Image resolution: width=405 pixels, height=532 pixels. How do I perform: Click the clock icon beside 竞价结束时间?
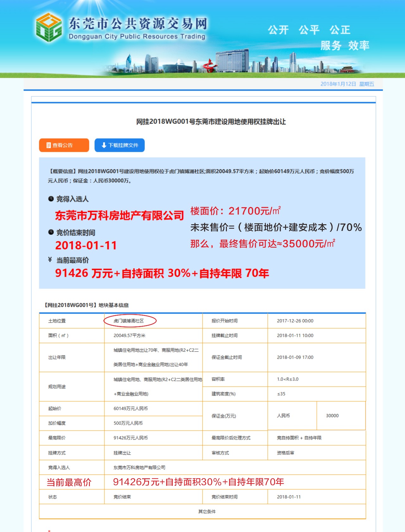click(x=51, y=232)
